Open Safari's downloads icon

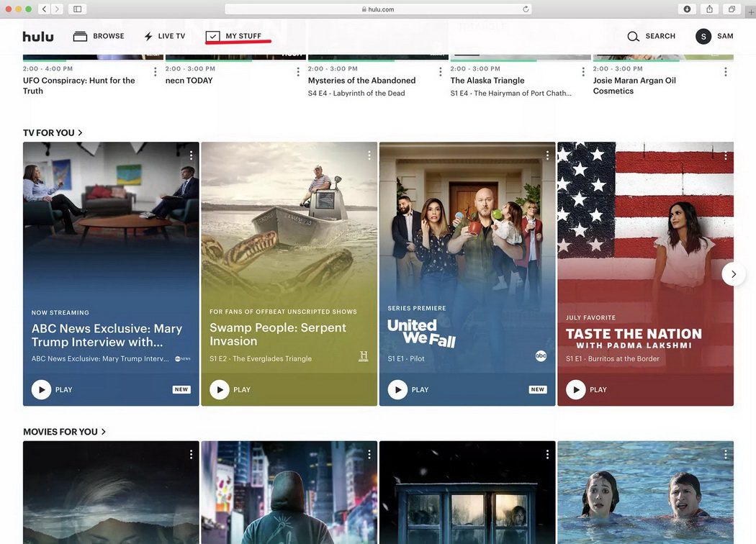pos(687,9)
